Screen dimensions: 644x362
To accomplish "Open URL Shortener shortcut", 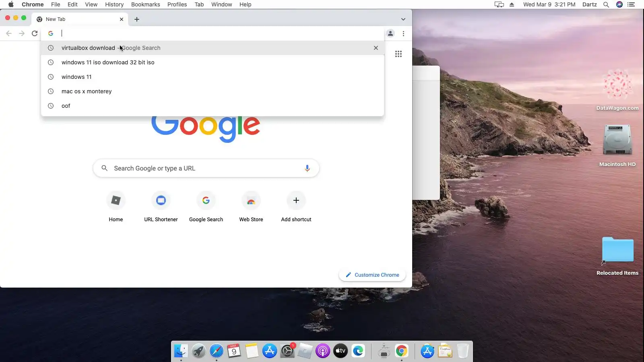I will (161, 207).
